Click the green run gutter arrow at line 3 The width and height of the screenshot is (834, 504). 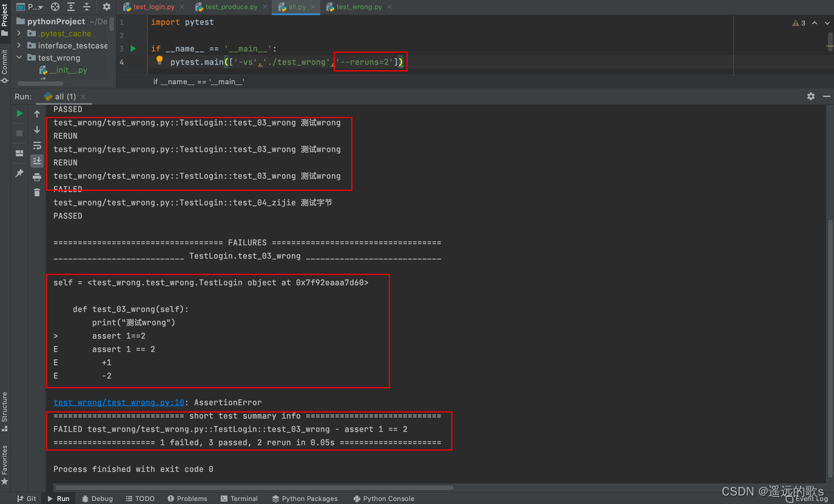(x=133, y=49)
